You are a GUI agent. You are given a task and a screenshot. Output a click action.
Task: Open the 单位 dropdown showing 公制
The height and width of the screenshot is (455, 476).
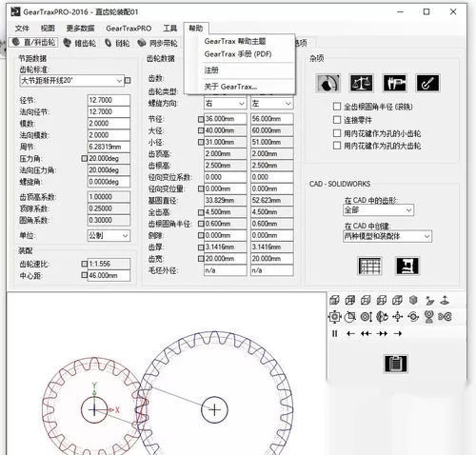[x=109, y=235]
